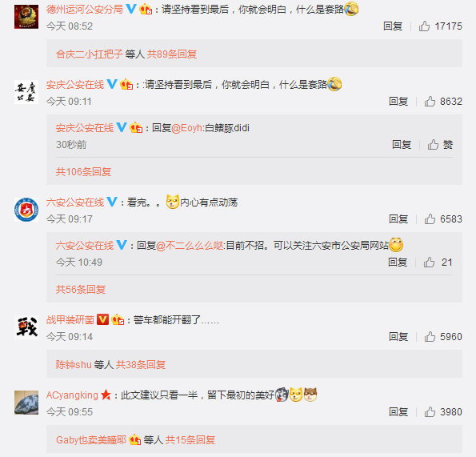Open user 合庆二小扛把子 profile link
The image size is (476, 457).
coord(90,54)
